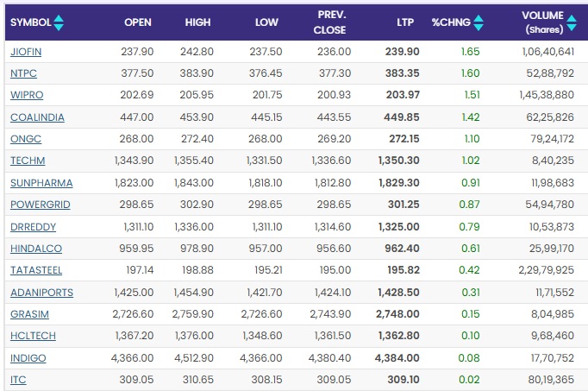
Task: View the SUNPHARMA stock details link
Action: tap(41, 183)
